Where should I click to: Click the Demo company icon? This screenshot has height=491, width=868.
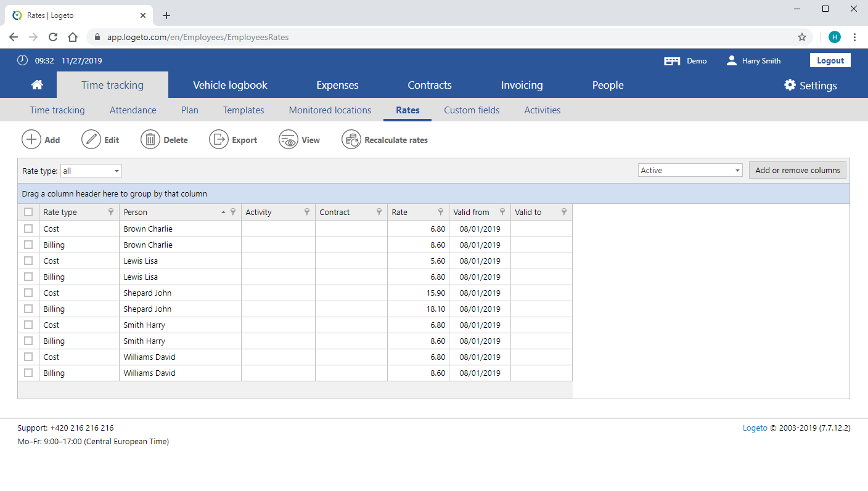pyautogui.click(x=672, y=61)
